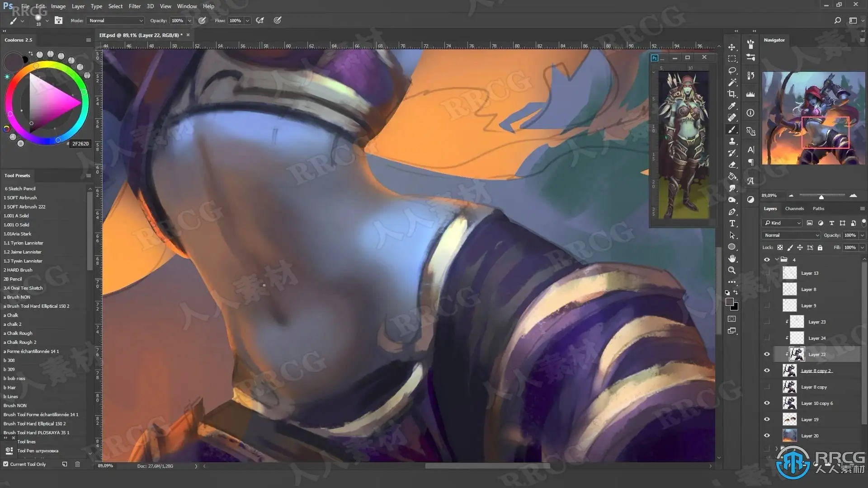
Task: Collapse layer group 4
Action: click(777, 259)
